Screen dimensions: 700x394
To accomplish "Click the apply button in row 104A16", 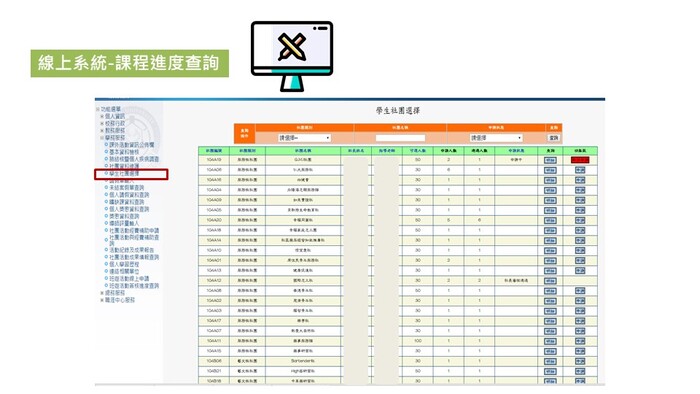I will click(x=580, y=180).
